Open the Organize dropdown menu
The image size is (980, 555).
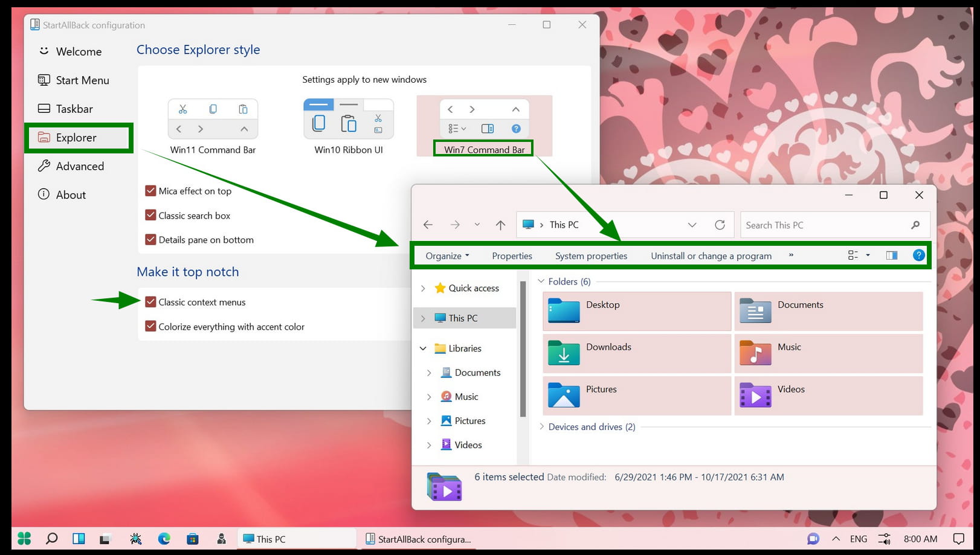(447, 256)
